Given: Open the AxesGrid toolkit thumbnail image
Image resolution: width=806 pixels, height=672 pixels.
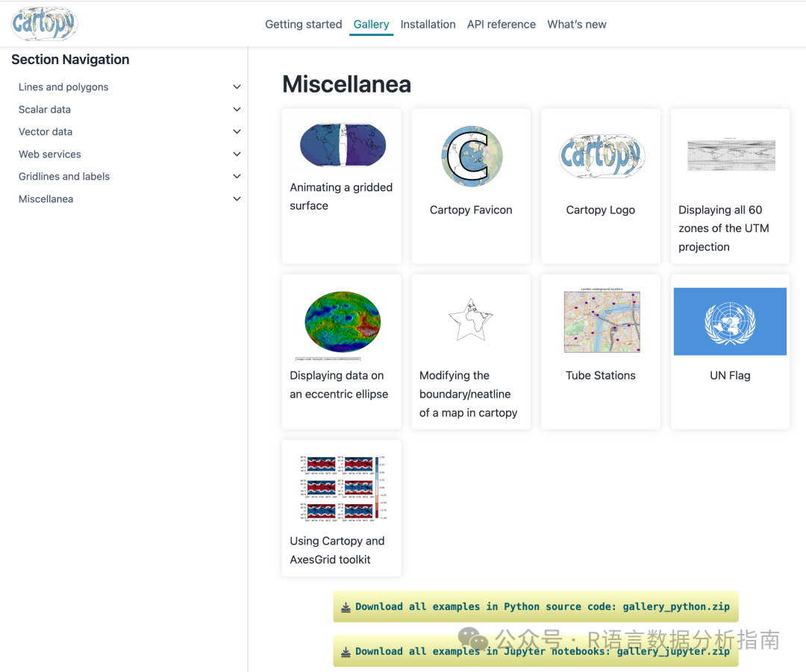Looking at the screenshot, I should pyautogui.click(x=343, y=488).
